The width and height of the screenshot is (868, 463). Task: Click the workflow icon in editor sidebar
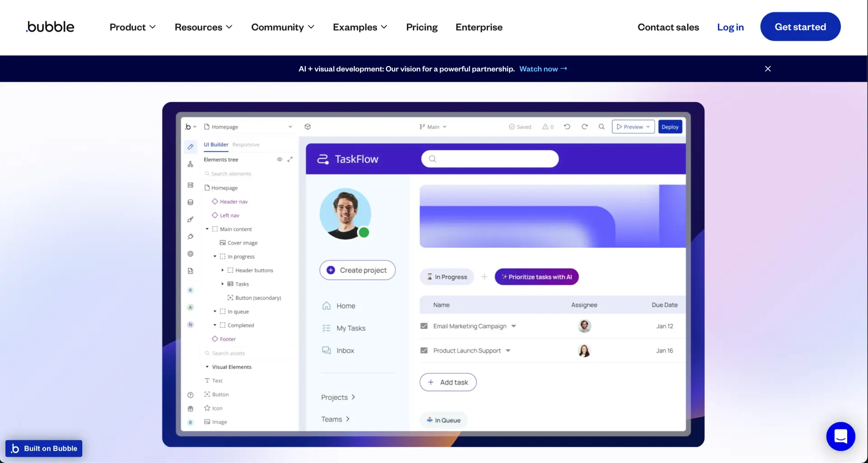[190, 164]
